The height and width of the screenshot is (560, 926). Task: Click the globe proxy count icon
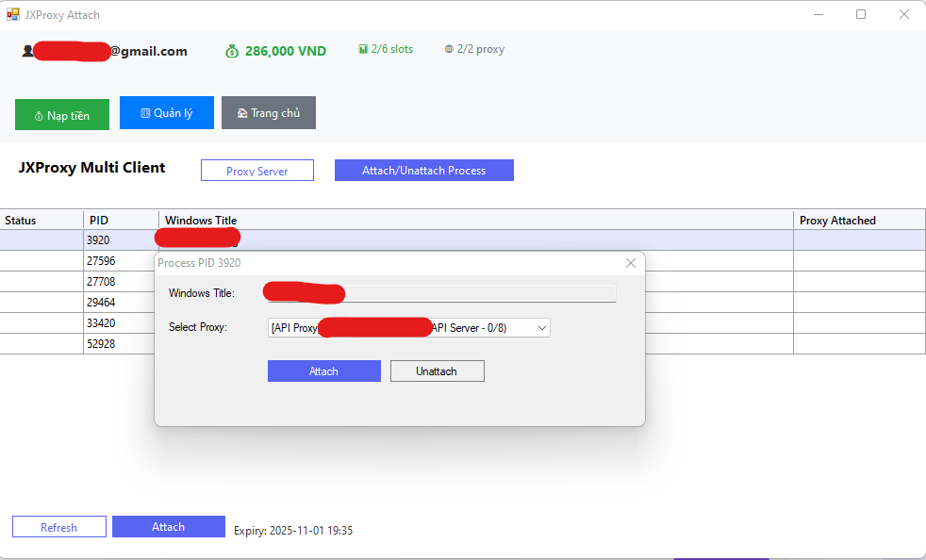tap(450, 49)
